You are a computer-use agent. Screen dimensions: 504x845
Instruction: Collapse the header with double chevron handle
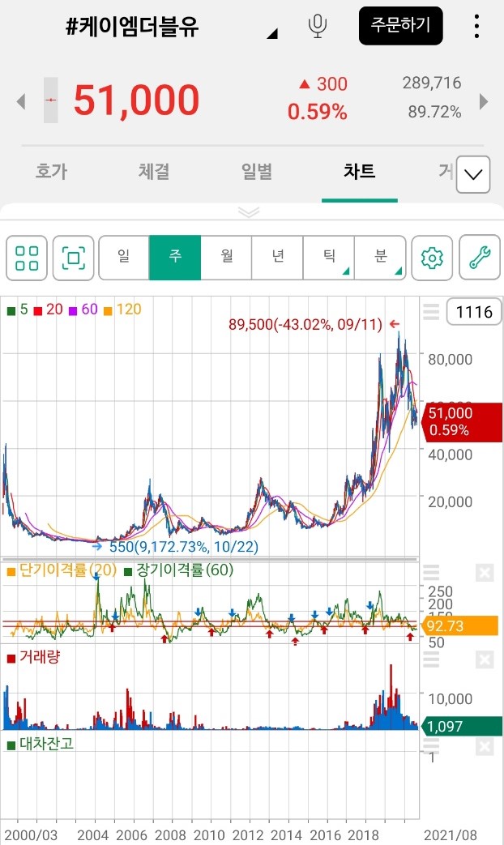(x=249, y=211)
